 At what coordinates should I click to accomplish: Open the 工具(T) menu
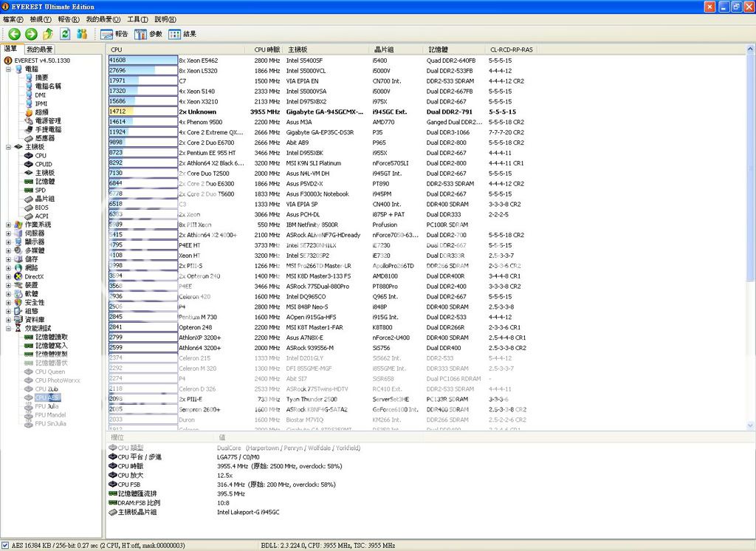pyautogui.click(x=137, y=19)
